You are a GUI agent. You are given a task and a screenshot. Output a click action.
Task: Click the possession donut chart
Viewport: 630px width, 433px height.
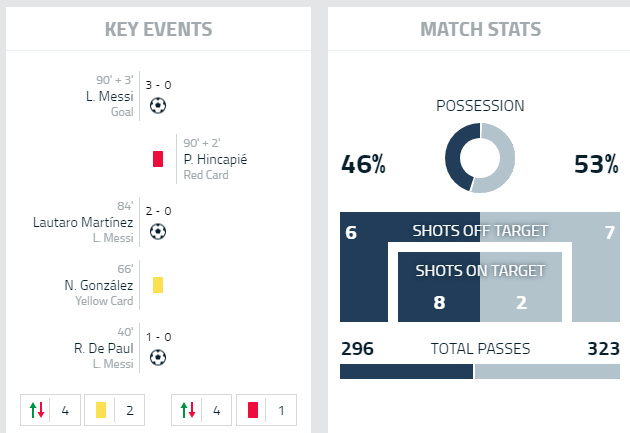click(480, 158)
